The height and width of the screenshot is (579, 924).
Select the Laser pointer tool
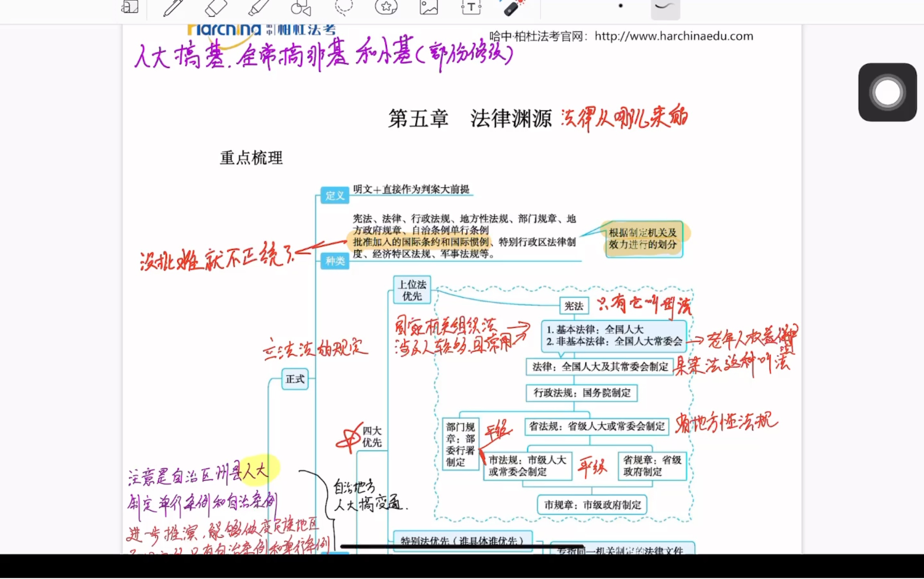click(x=513, y=7)
